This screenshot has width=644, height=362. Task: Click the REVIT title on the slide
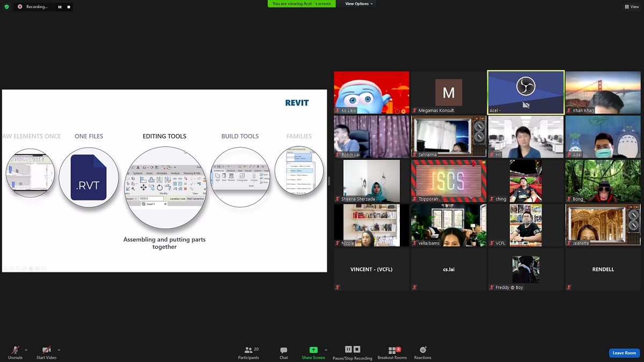297,103
